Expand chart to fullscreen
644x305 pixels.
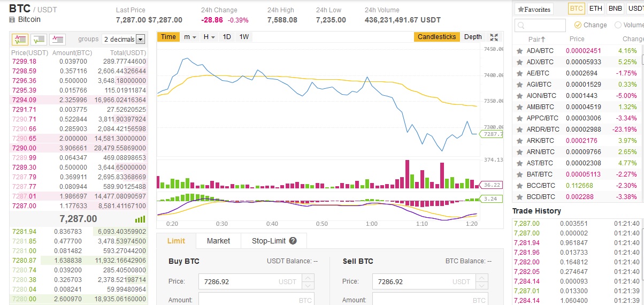tap(494, 37)
